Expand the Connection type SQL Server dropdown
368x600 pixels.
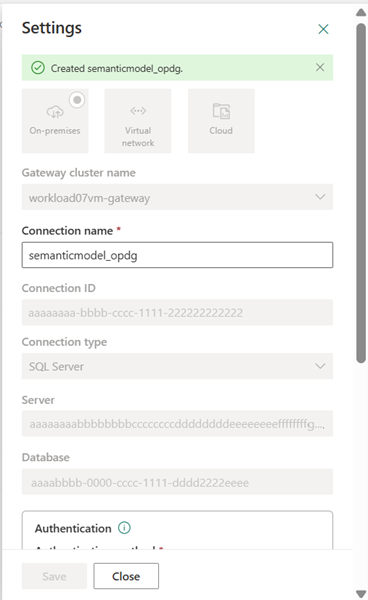click(177, 366)
